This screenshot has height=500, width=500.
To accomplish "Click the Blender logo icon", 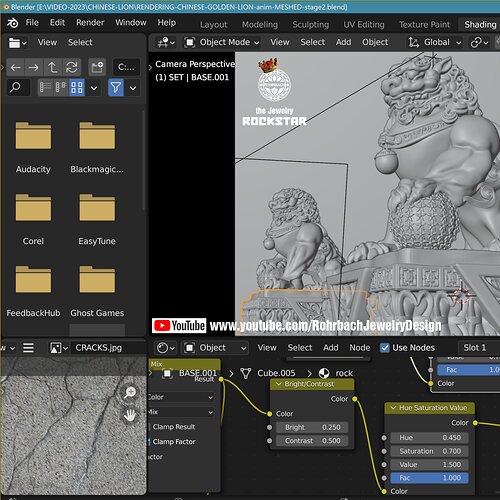I will (13, 23).
